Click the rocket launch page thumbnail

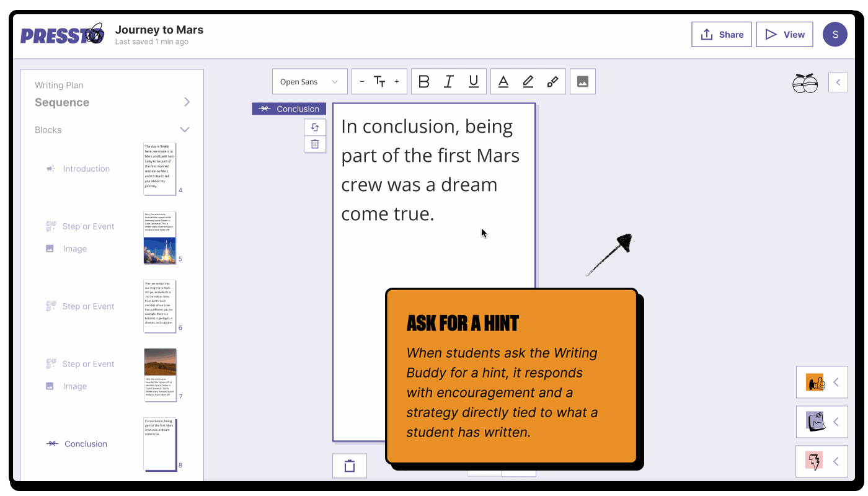(x=160, y=237)
